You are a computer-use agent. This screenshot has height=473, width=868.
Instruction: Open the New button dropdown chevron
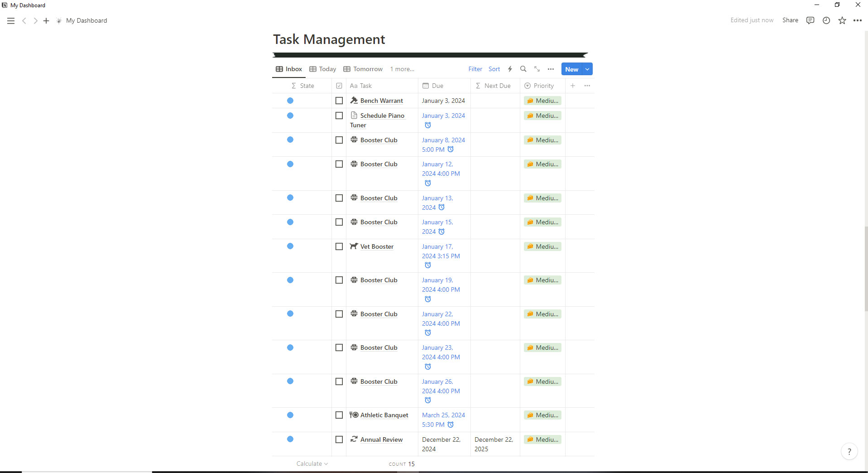pos(587,69)
